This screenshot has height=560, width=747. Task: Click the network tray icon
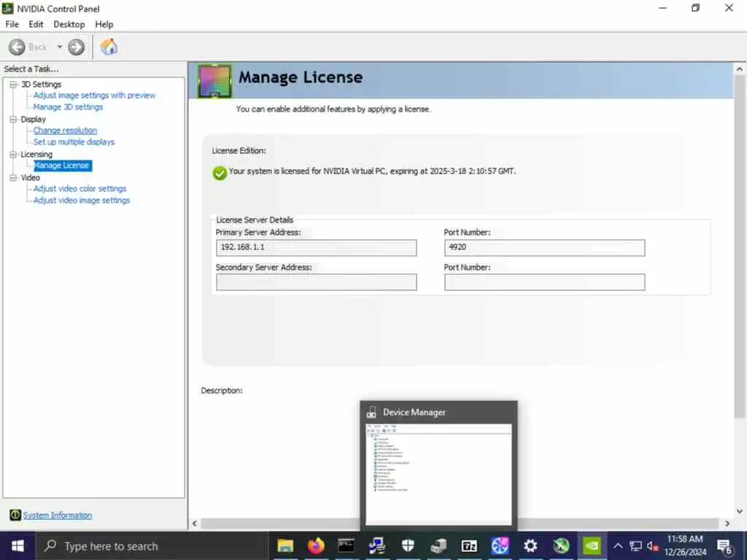[635, 546]
